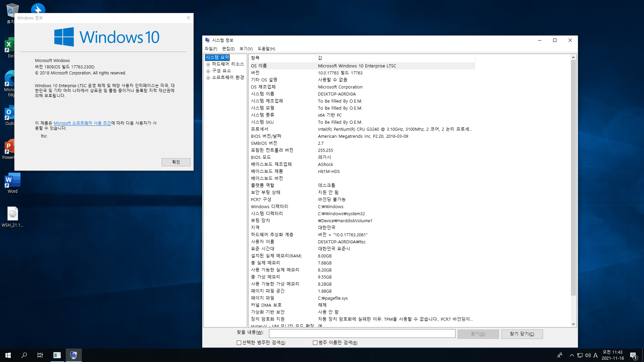Open the 파일(F) menu
Image resolution: width=644 pixels, height=362 pixels.
[x=211, y=49]
